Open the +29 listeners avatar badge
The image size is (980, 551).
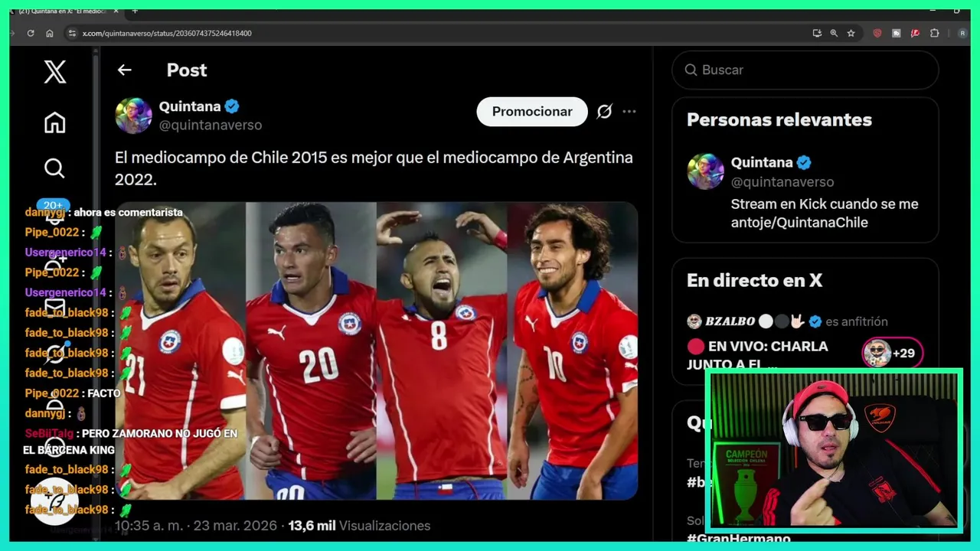(x=893, y=353)
